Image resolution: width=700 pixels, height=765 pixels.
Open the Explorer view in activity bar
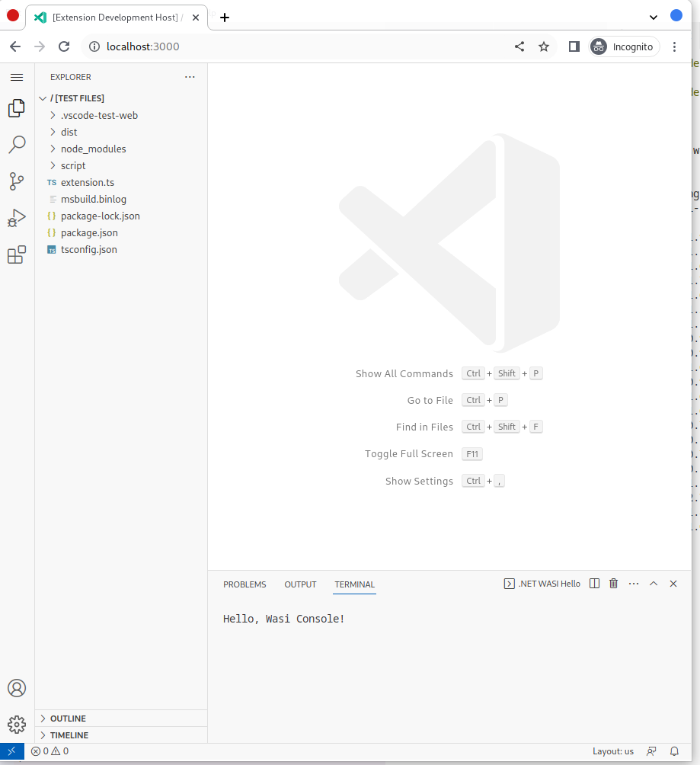17,108
